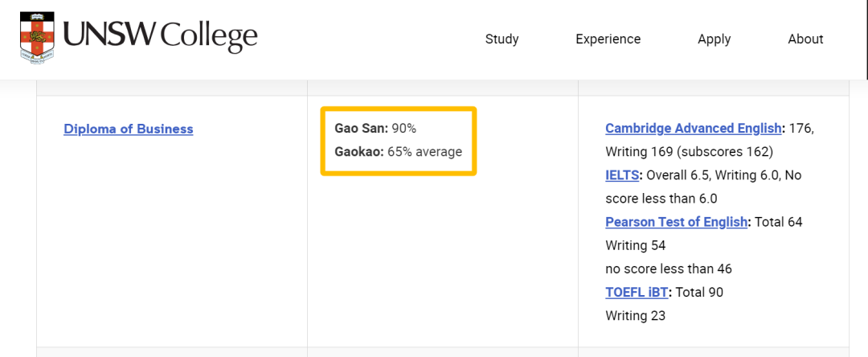Click the Gaokao: 65% average text

pyautogui.click(x=398, y=152)
